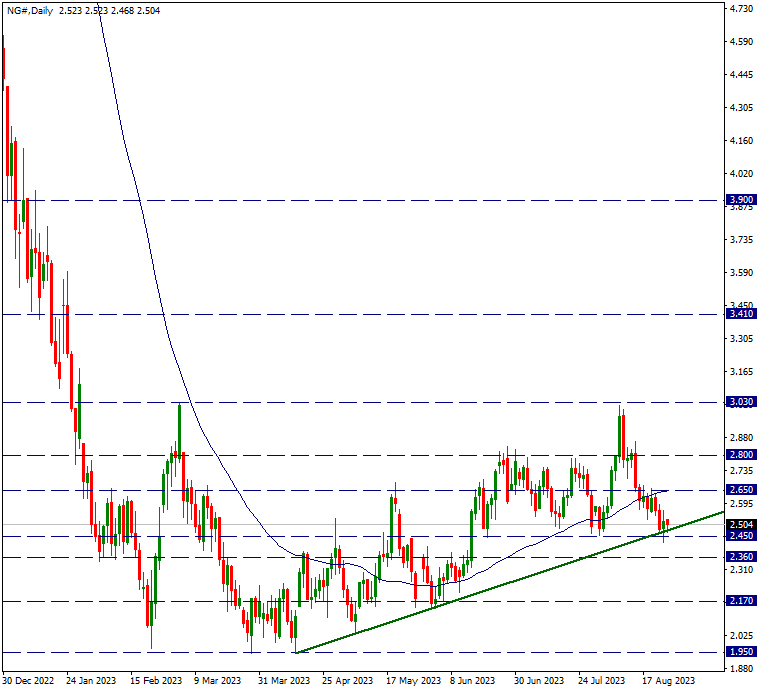
Task: Click the 9 Mar 2023 date label
Action: pos(217,681)
